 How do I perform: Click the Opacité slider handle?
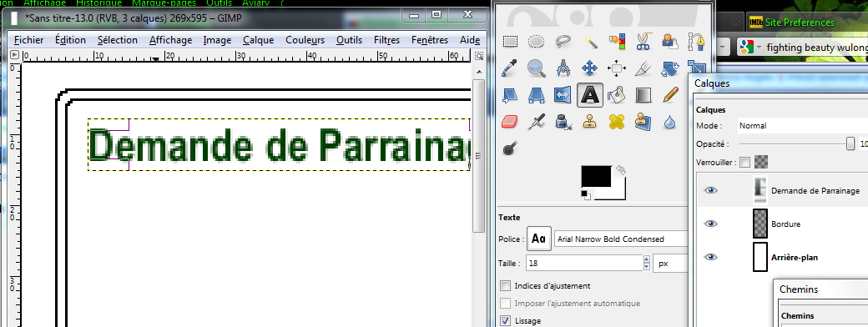(850, 143)
